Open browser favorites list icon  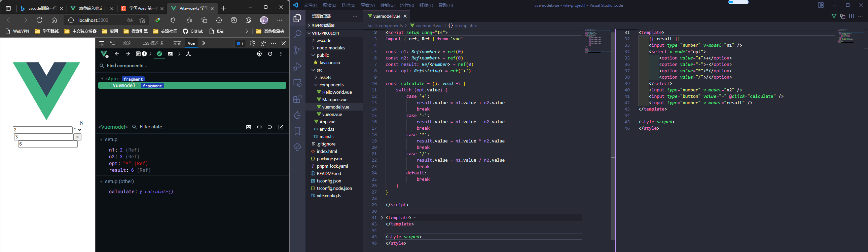point(189,20)
